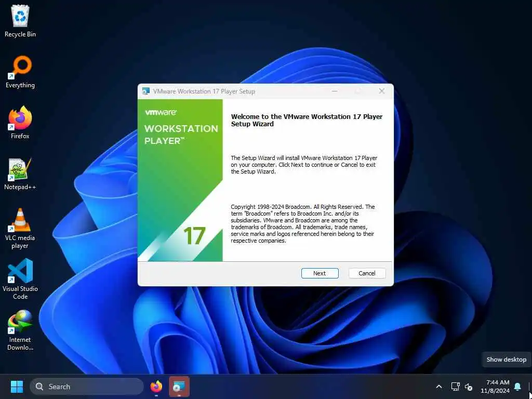Click the Show desktop tooltip button

506,360
